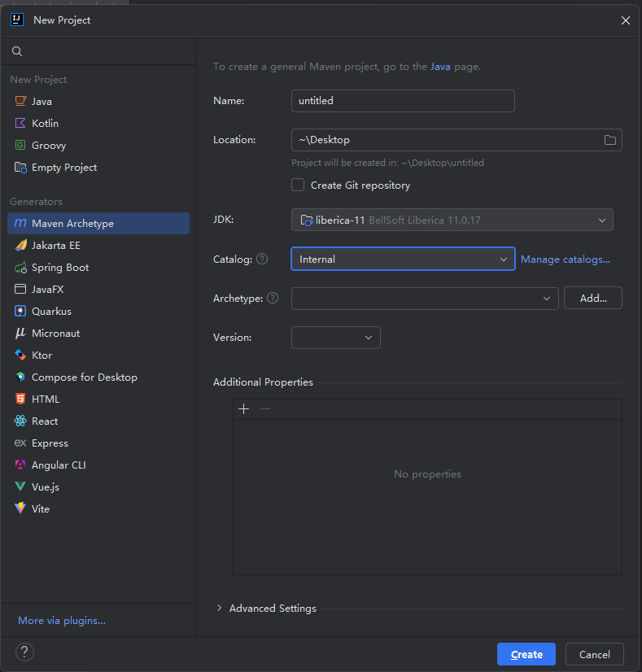Click the JavaFX window icon
This screenshot has width=642, height=672.
tap(20, 290)
